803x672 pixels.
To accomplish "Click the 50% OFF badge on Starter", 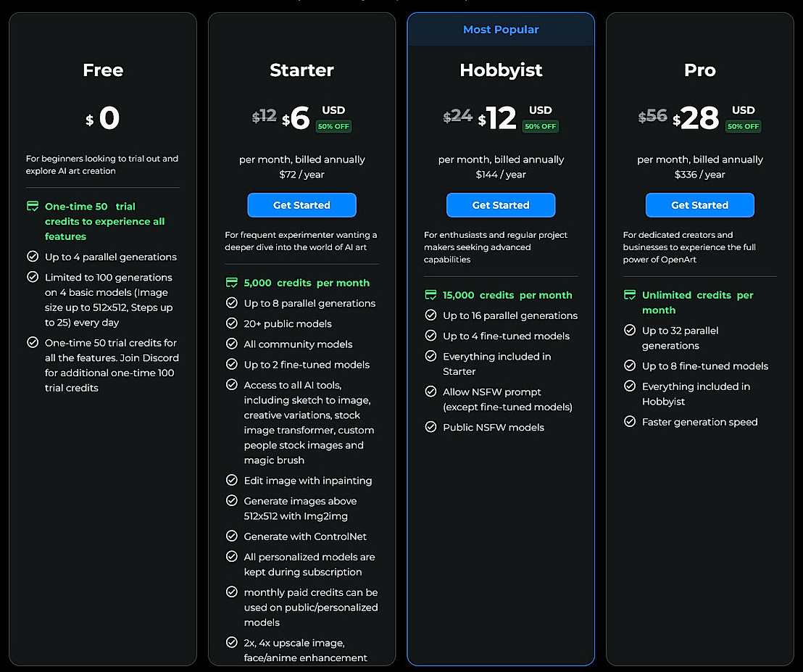I will (333, 126).
